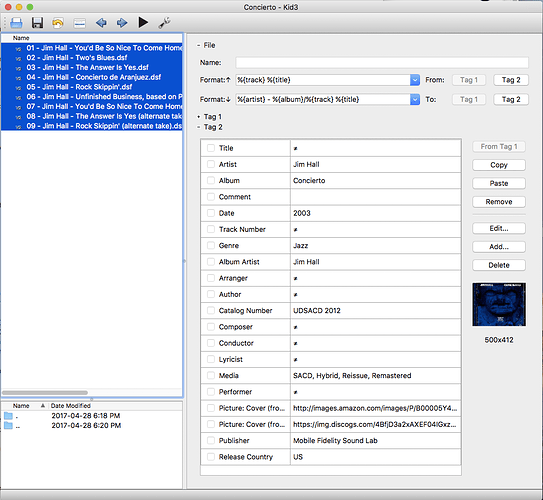Tick the Artist checkbox
This screenshot has height=500, width=543.
tap(211, 164)
